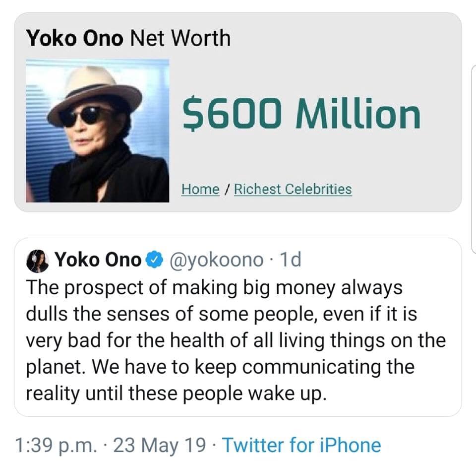Screen dimensions: 476x464
Task: Select the Yoko Ono Net Worth heading
Action: pyautogui.click(x=128, y=38)
